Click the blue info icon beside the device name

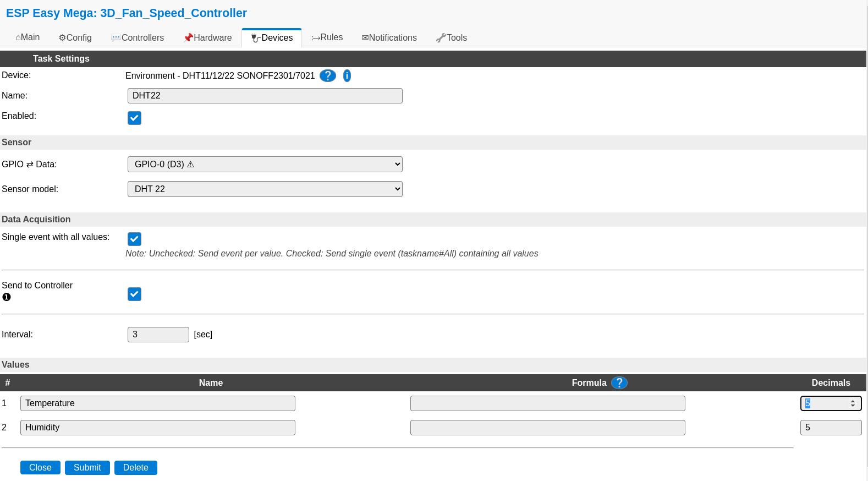tap(347, 76)
